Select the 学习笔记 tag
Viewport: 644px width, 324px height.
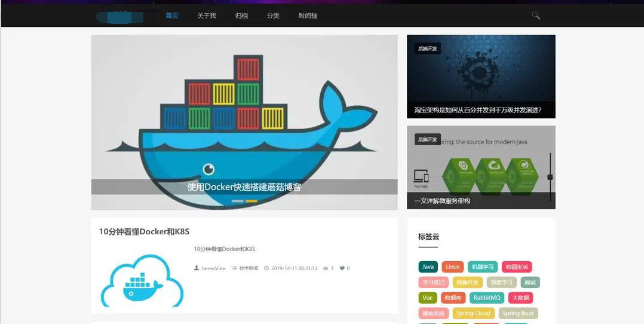(433, 283)
